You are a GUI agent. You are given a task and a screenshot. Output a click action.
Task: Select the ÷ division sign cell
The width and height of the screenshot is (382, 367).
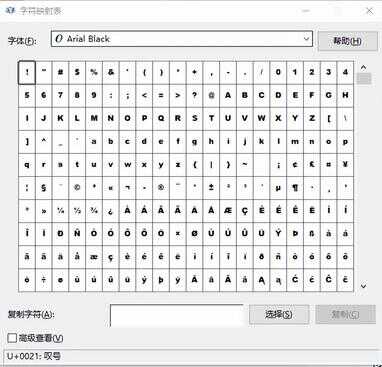click(x=44, y=280)
